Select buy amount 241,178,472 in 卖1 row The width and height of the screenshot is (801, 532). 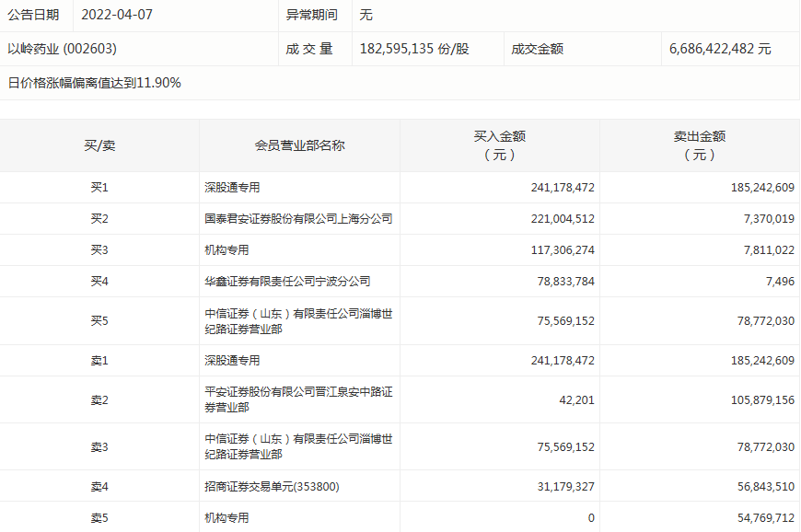click(x=563, y=361)
